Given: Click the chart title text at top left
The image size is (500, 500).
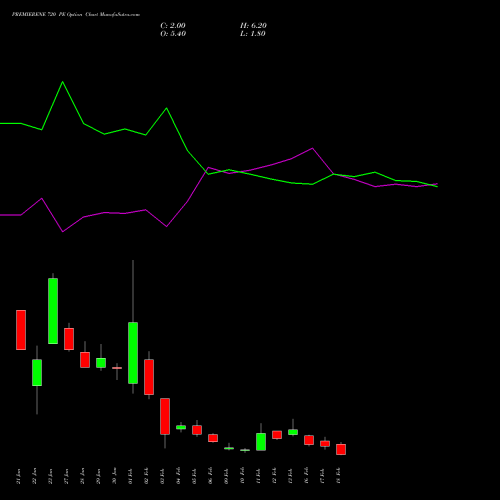Looking at the screenshot, I should 76,15.
